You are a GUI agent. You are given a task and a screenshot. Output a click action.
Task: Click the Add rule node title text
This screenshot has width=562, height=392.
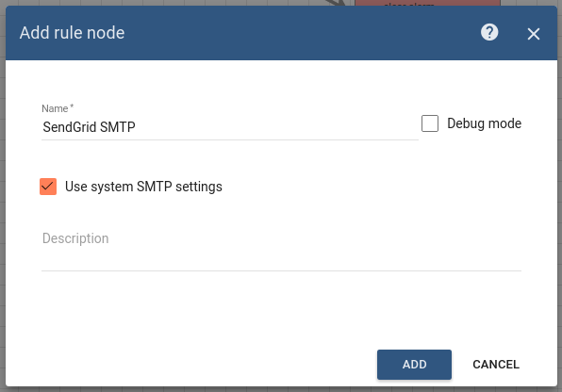[72, 33]
